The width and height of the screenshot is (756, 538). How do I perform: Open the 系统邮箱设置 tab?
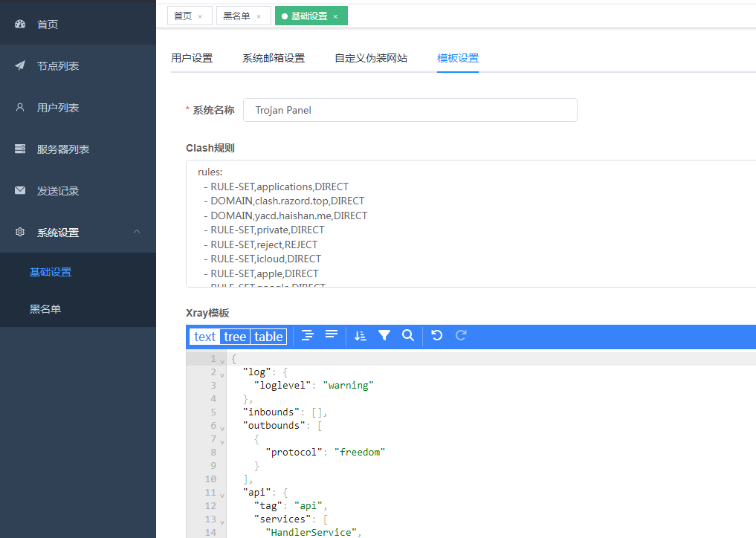(x=274, y=58)
